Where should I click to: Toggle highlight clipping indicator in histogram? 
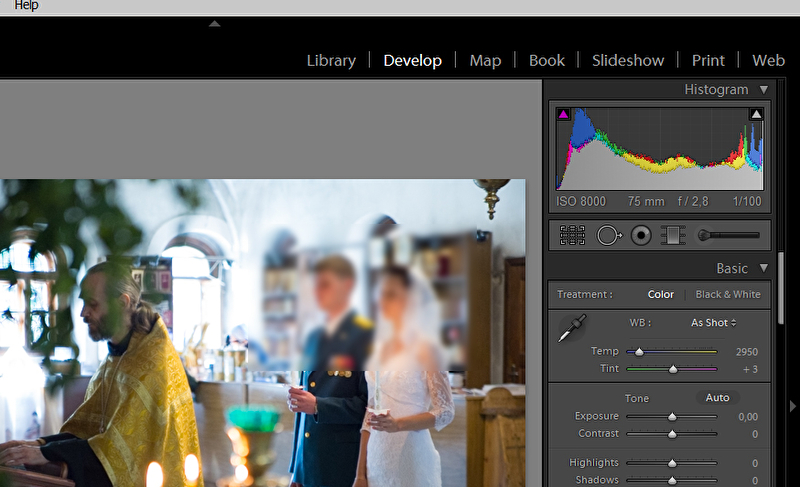[756, 115]
